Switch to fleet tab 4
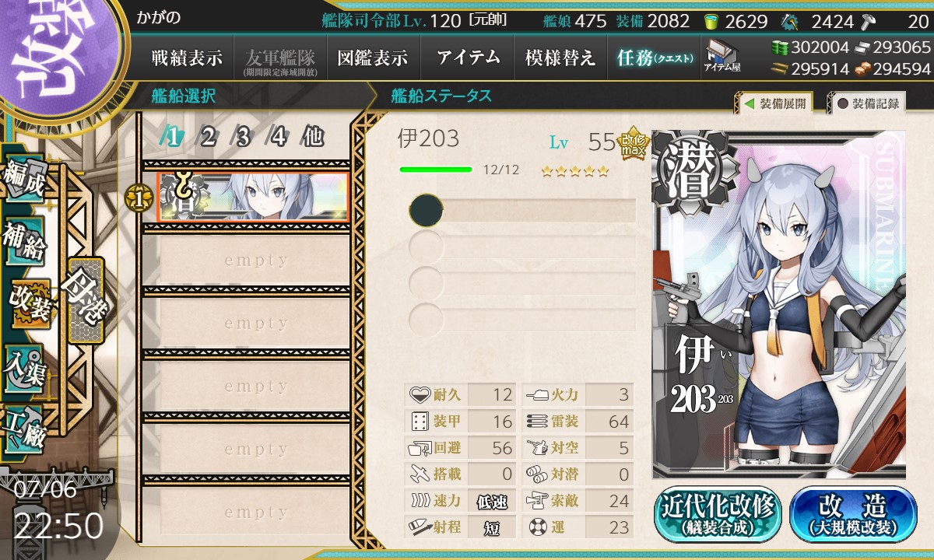This screenshot has height=560, width=934. [278, 137]
